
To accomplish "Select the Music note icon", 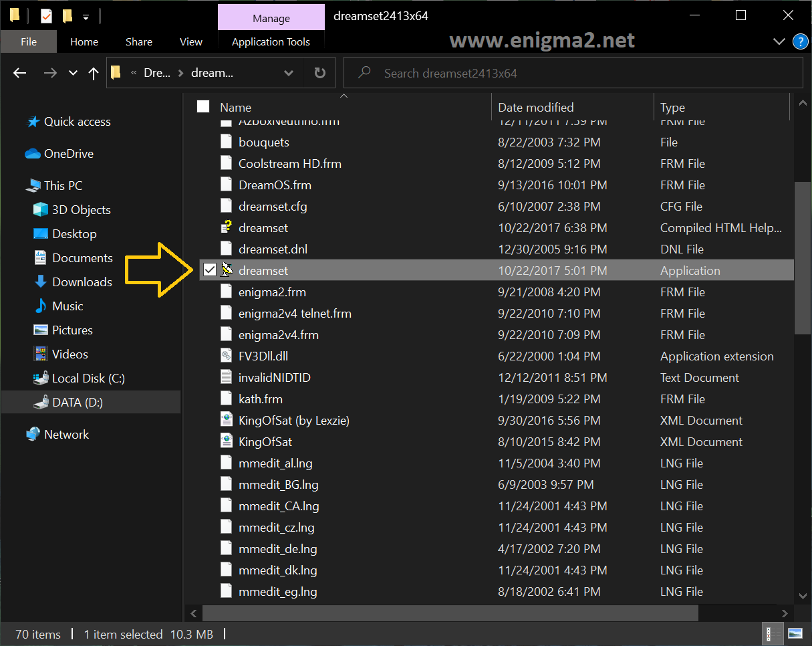I will [41, 306].
